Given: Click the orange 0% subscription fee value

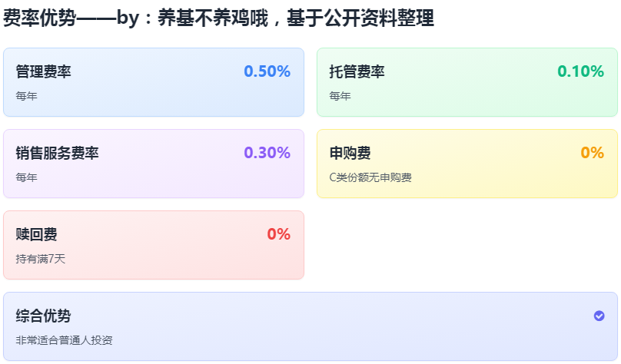Looking at the screenshot, I should 592,153.
